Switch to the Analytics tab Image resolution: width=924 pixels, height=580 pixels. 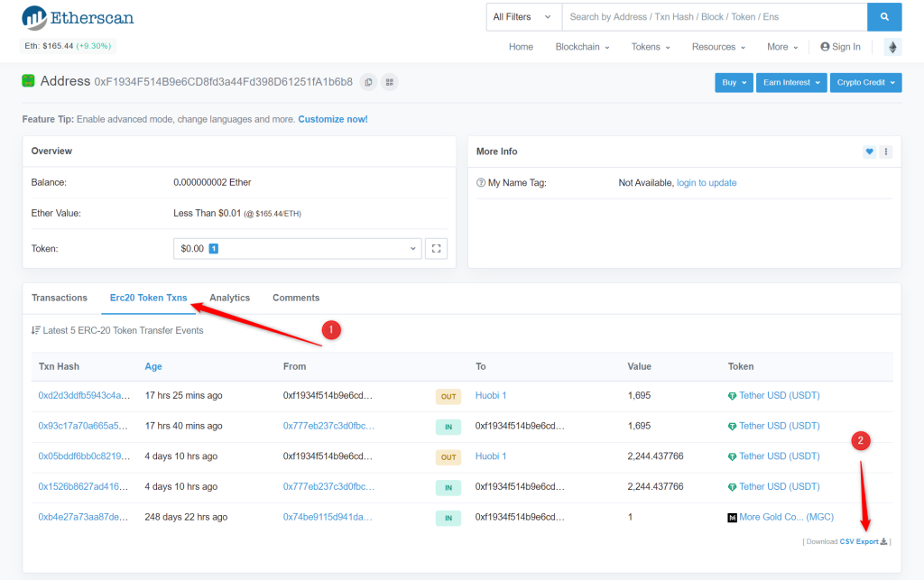[x=230, y=298]
